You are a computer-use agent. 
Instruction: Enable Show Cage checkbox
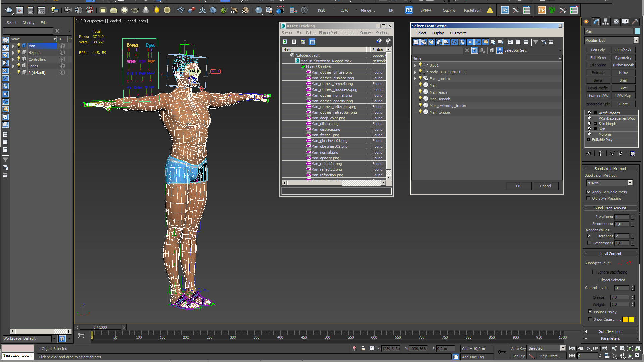(590, 319)
